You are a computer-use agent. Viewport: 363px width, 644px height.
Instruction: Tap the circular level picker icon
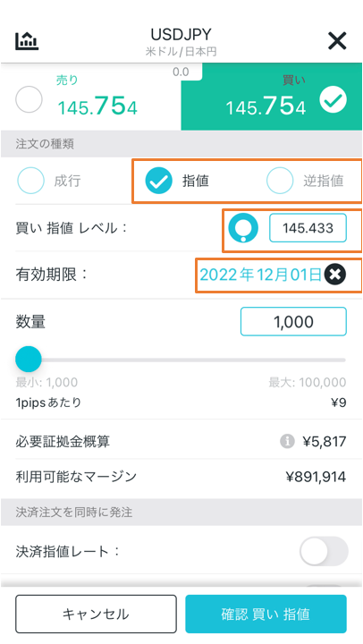click(x=243, y=228)
